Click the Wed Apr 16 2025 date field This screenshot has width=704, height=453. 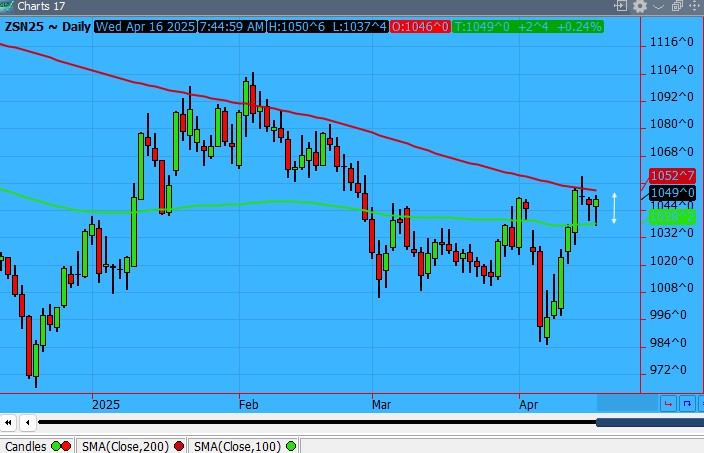click(x=145, y=26)
